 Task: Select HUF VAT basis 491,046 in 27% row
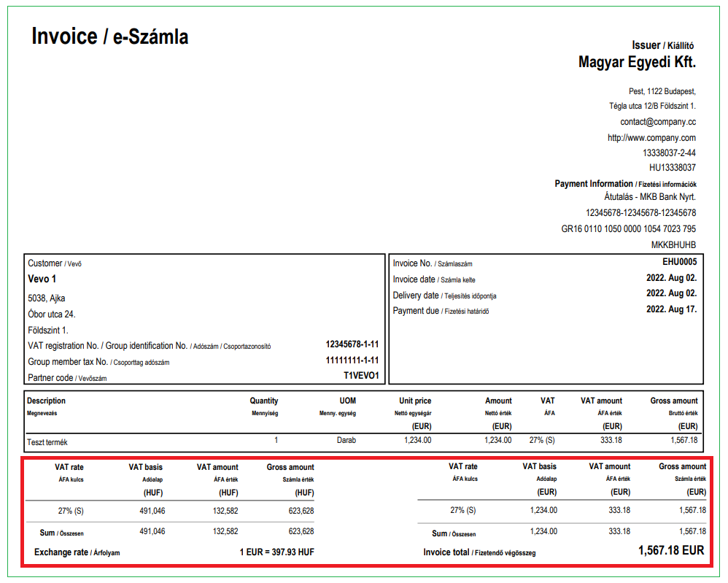152,511
